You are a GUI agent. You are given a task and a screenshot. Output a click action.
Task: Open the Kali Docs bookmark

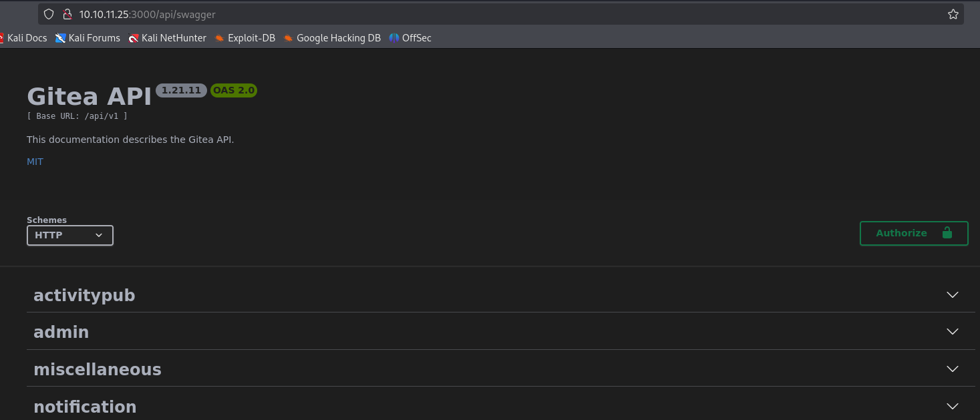point(23,38)
